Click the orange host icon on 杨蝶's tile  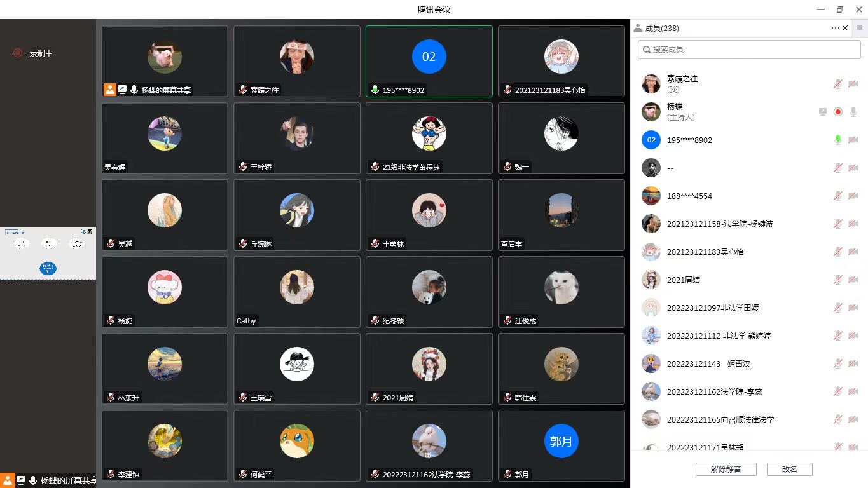coord(110,90)
